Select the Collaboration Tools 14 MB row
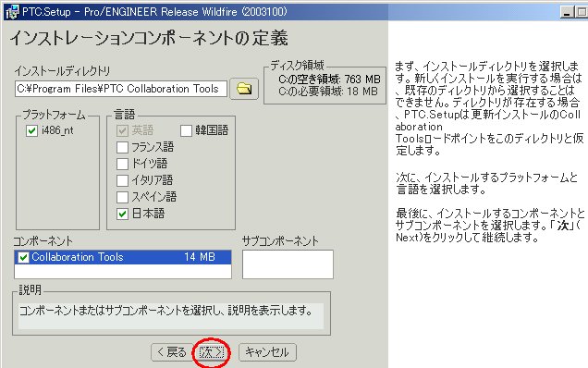 (x=123, y=257)
